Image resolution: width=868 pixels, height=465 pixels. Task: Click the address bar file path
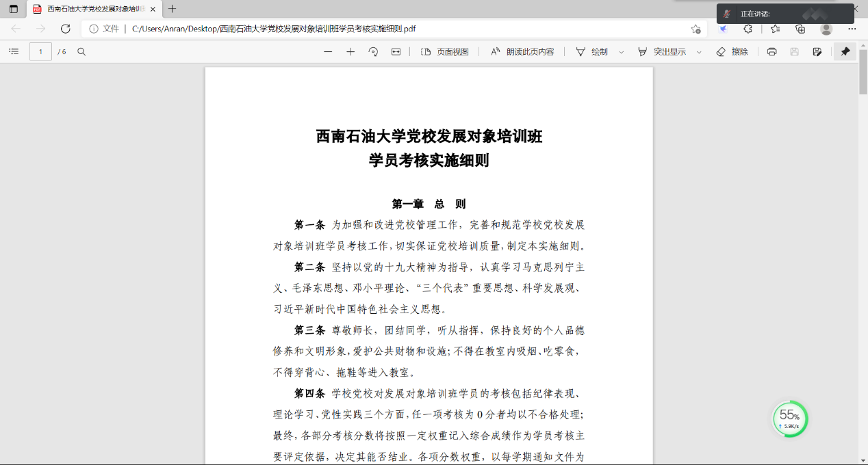(273, 29)
